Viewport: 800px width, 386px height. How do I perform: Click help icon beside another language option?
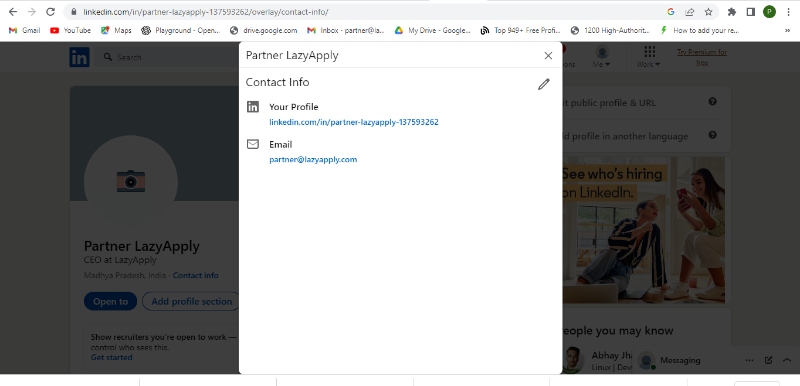click(x=713, y=135)
